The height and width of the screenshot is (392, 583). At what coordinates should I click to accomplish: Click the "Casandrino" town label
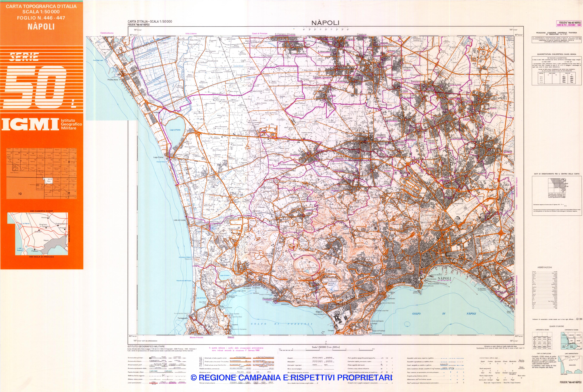410,139
